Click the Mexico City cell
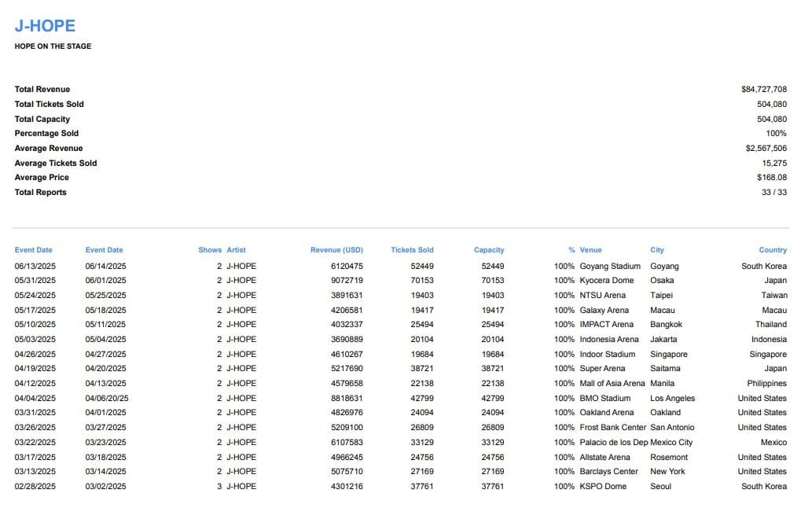Image resolution: width=812 pixels, height=519 pixels. (671, 443)
